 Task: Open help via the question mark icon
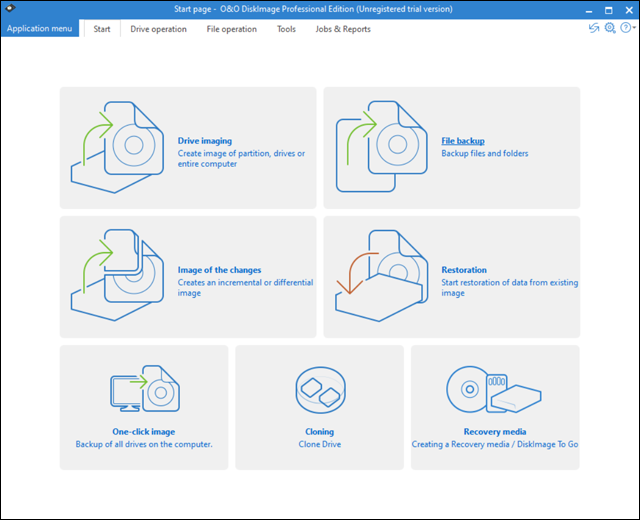click(x=625, y=28)
